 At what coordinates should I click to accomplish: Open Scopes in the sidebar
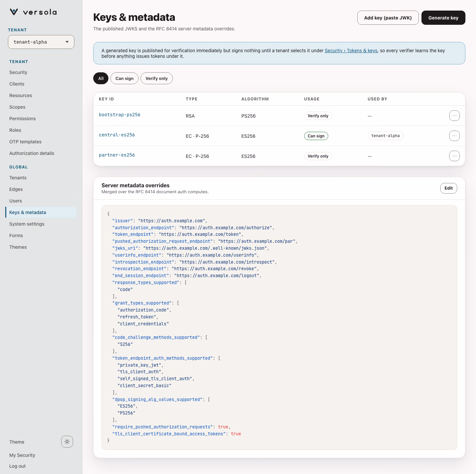17,107
